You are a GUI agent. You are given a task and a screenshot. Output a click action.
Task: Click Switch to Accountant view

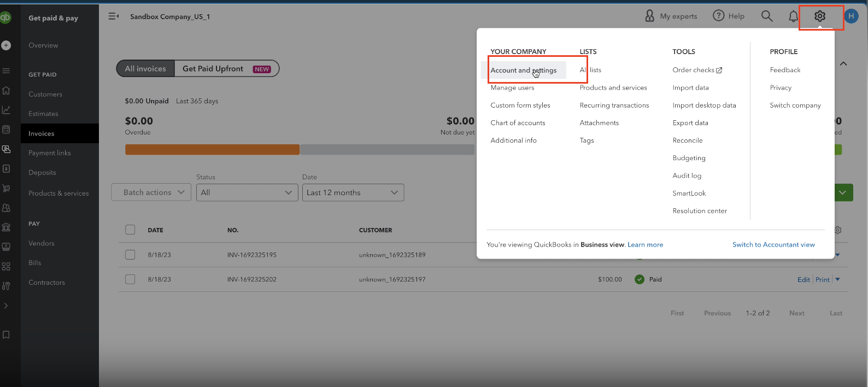[x=773, y=245]
